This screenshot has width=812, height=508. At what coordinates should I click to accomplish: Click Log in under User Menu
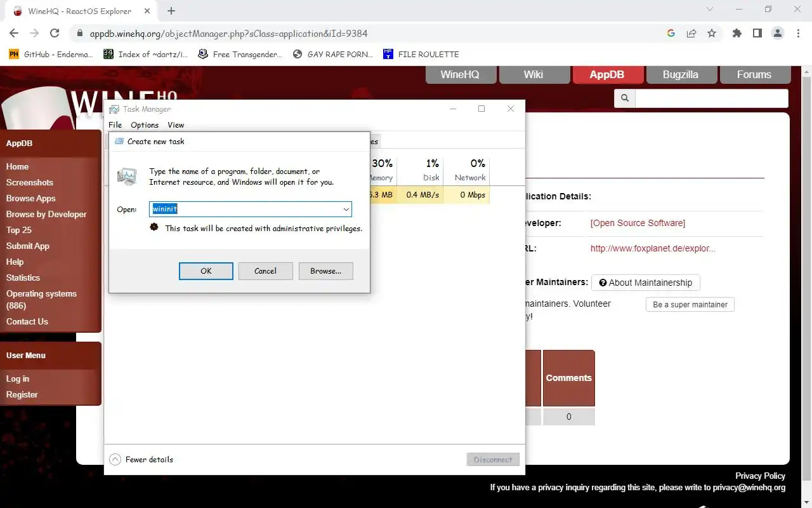[x=18, y=378]
